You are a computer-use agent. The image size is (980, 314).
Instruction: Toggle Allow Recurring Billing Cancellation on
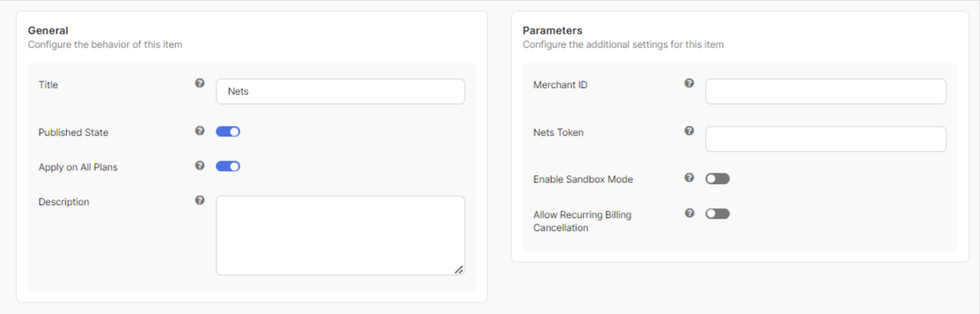[x=718, y=214]
